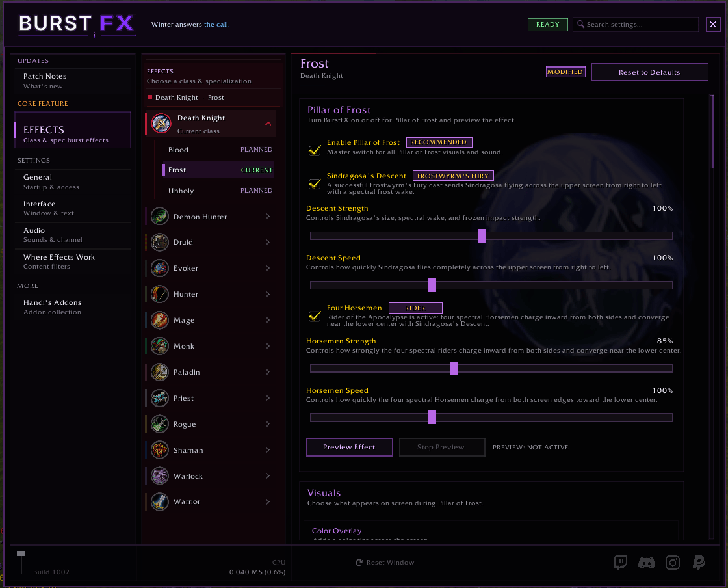Click the Hunter class icon
The height and width of the screenshot is (588, 728).
(160, 294)
